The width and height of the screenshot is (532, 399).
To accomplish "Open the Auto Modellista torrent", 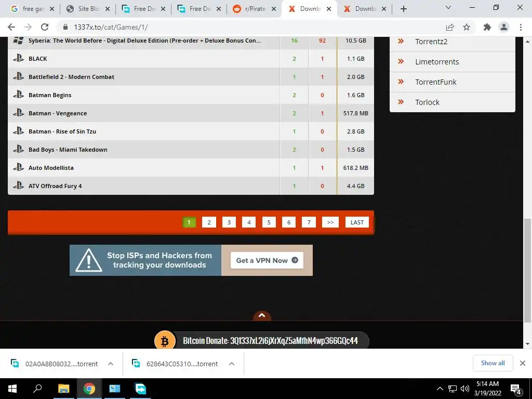I will click(51, 168).
